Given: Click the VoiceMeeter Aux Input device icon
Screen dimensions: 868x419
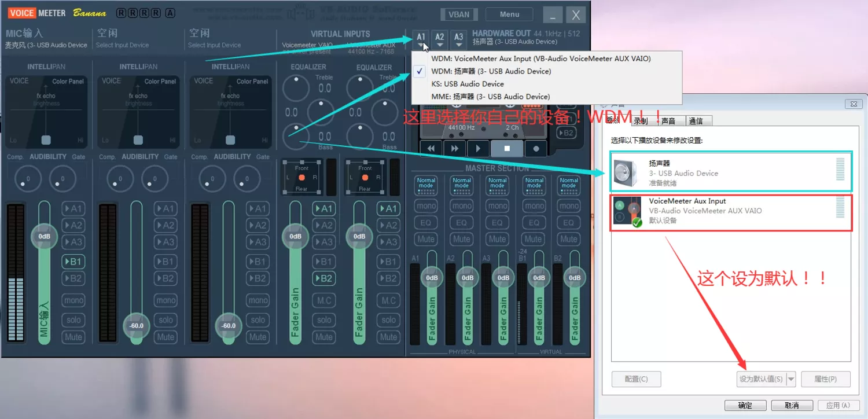Looking at the screenshot, I should pos(628,212).
